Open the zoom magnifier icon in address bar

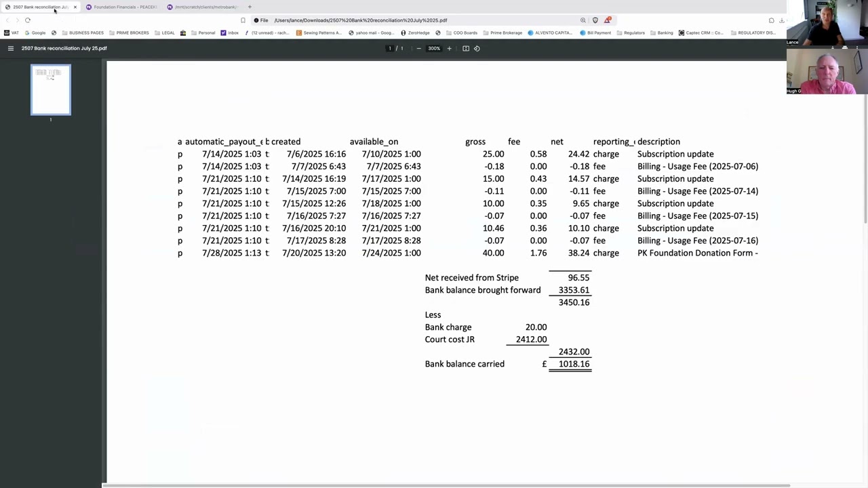click(x=583, y=20)
